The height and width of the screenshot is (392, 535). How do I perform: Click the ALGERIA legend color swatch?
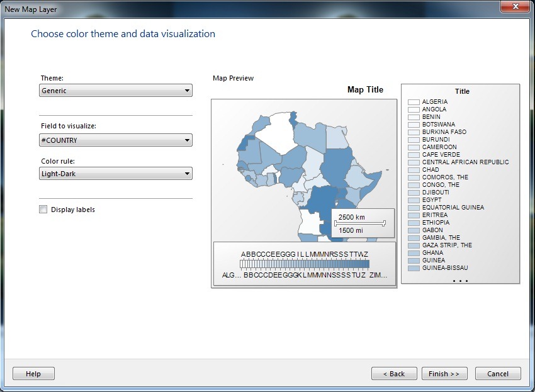414,102
